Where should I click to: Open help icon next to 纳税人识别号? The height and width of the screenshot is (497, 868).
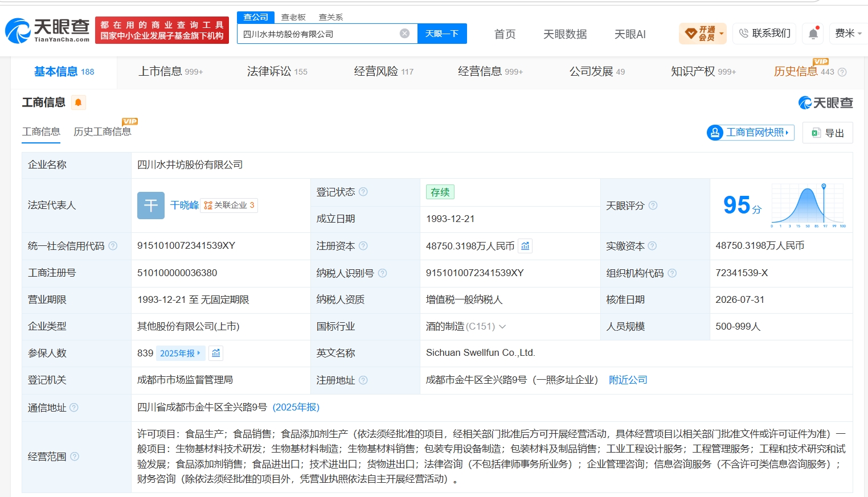pos(383,273)
